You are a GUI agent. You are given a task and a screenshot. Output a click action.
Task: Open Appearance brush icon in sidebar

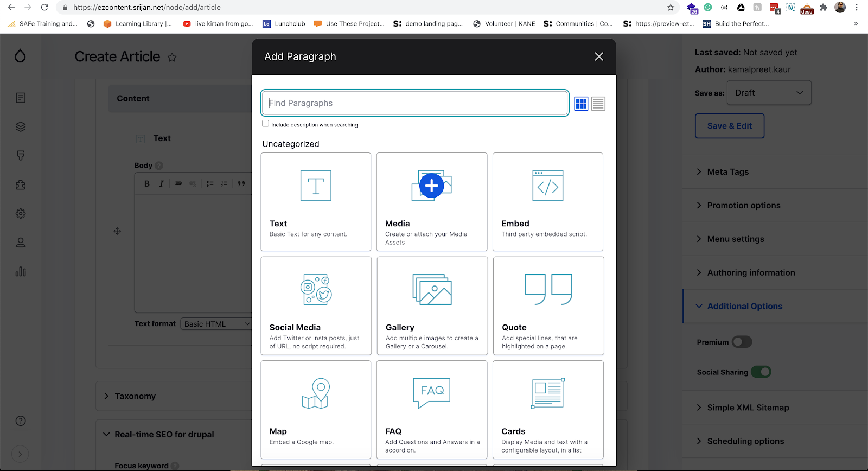21,156
